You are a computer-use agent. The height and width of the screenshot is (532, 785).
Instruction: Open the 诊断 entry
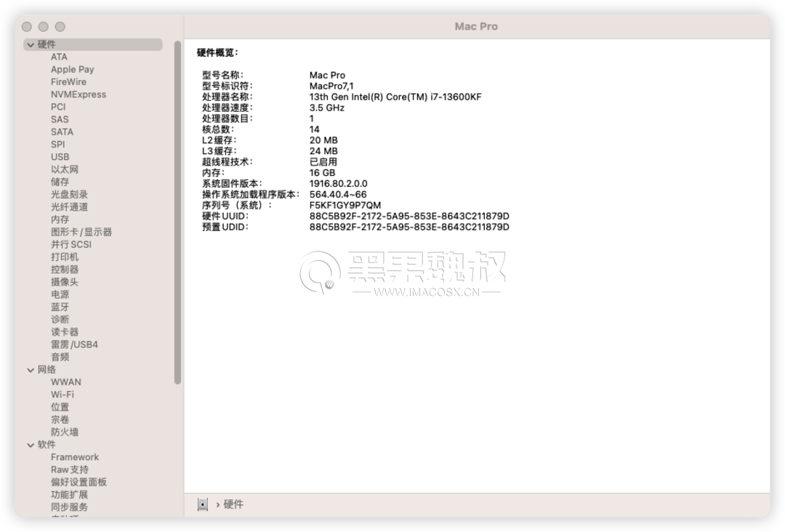click(60, 320)
